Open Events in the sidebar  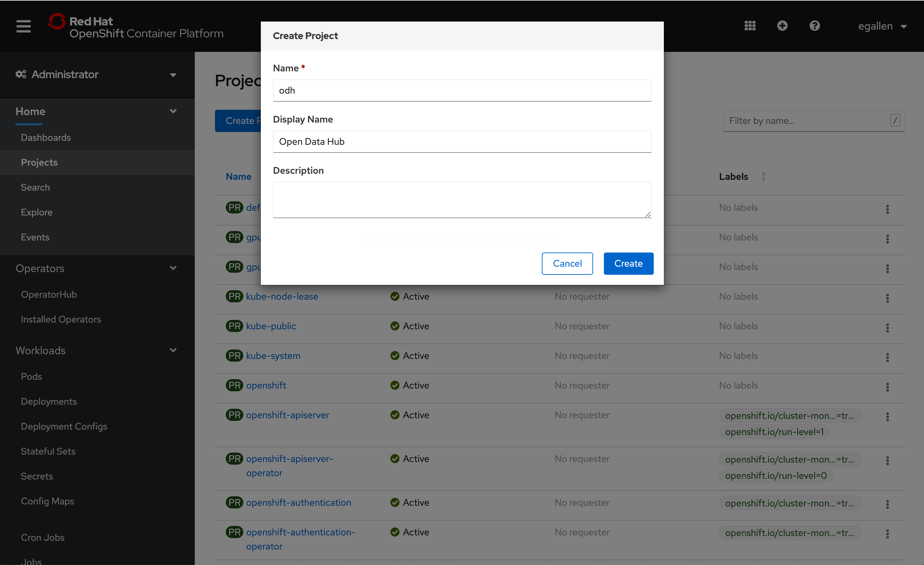(x=35, y=237)
